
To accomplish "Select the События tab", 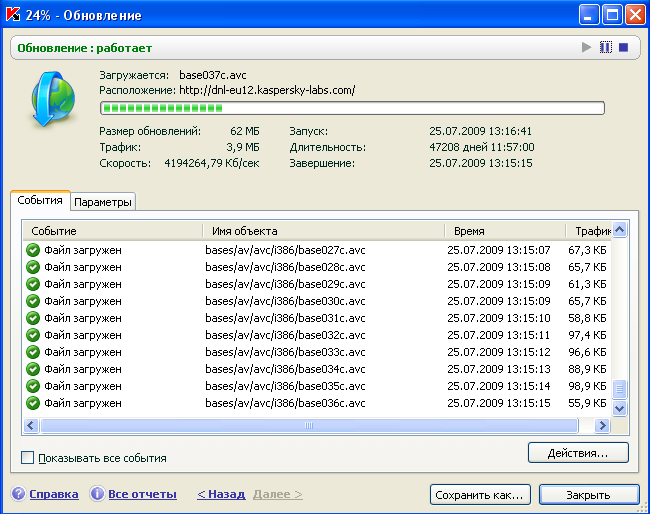I will pos(40,201).
